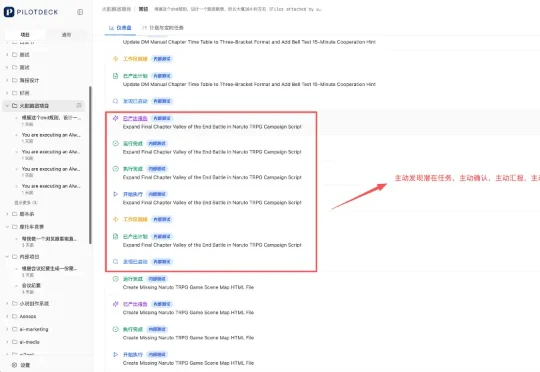This screenshot has width=540, height=372.
Task: Click document icon of Expand Final Chapter 已产出计划 row
Action: (x=116, y=236)
